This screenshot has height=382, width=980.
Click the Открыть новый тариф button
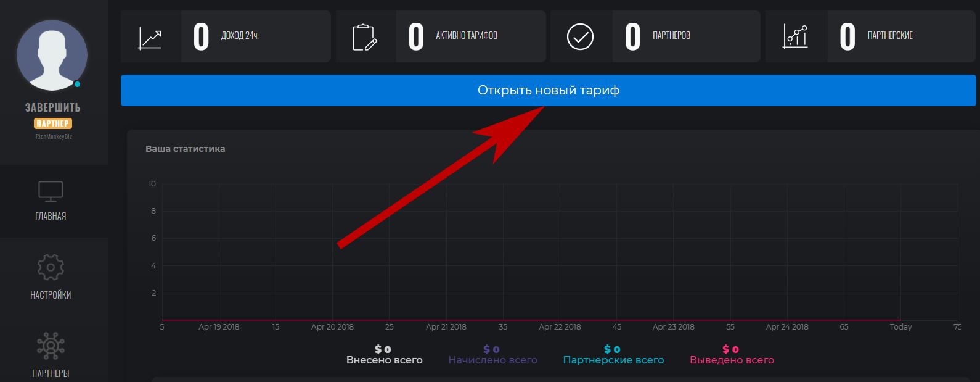pos(548,90)
